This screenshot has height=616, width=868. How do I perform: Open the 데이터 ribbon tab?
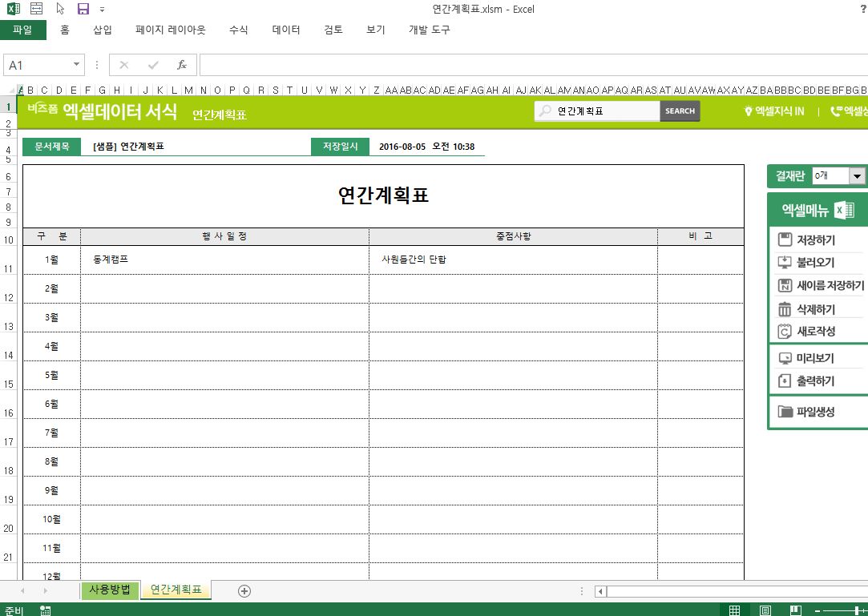tap(286, 30)
